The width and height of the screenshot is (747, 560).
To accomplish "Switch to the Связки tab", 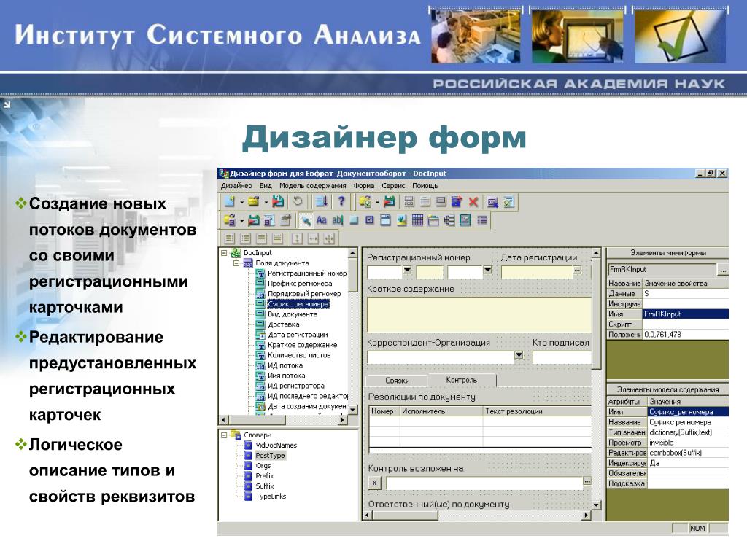I will point(398,381).
